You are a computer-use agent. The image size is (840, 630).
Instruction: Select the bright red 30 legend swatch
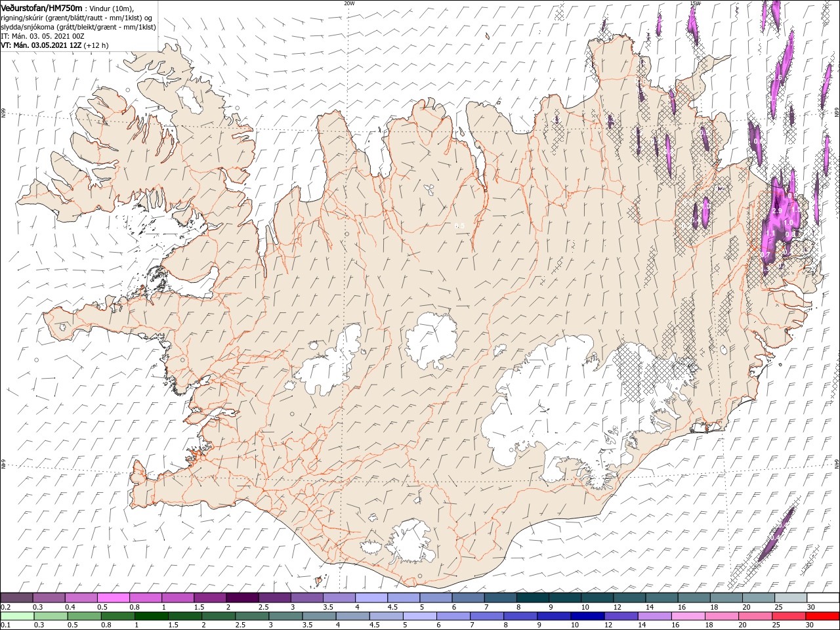822,616
